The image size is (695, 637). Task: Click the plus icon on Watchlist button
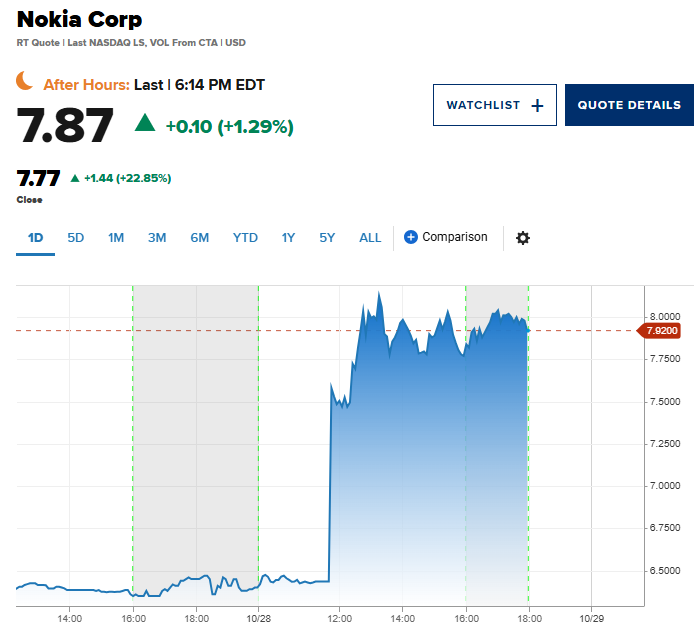pos(537,106)
